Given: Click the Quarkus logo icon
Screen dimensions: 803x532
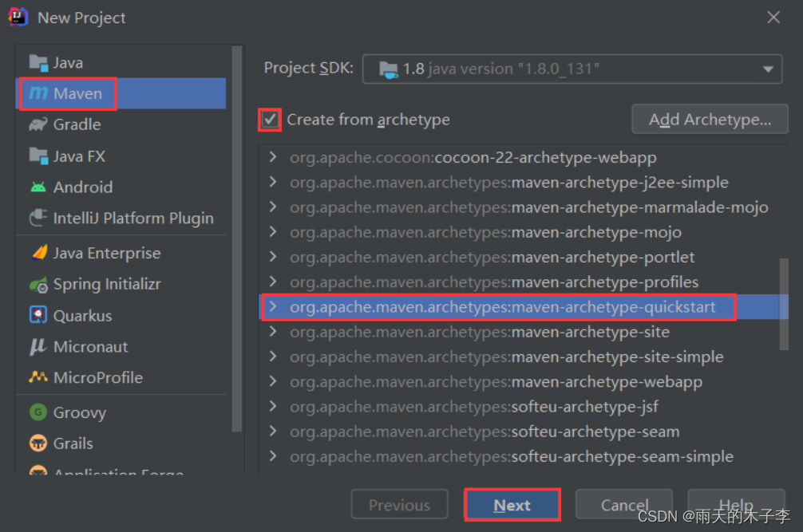Looking at the screenshot, I should click(38, 315).
